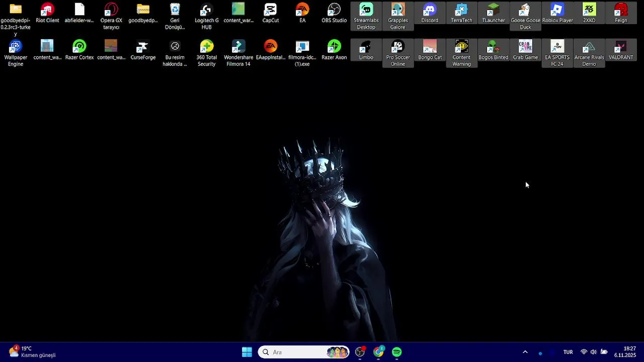Select the EAappInstal... installer file
This screenshot has height=362, width=644.
tap(270, 50)
